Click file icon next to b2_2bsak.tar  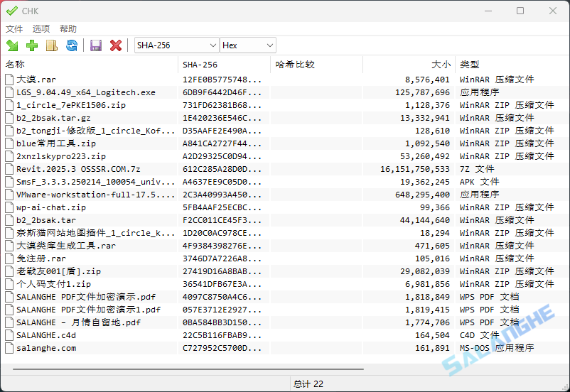pyautogui.click(x=9, y=220)
